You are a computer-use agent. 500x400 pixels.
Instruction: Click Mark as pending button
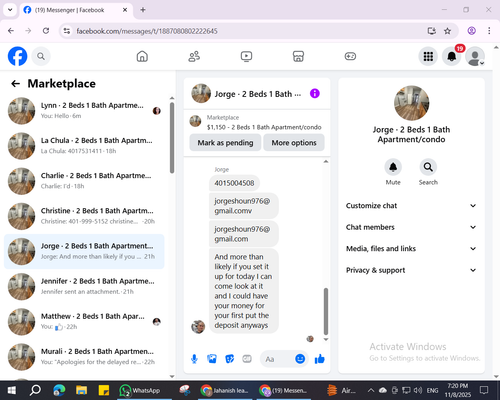[x=225, y=143]
